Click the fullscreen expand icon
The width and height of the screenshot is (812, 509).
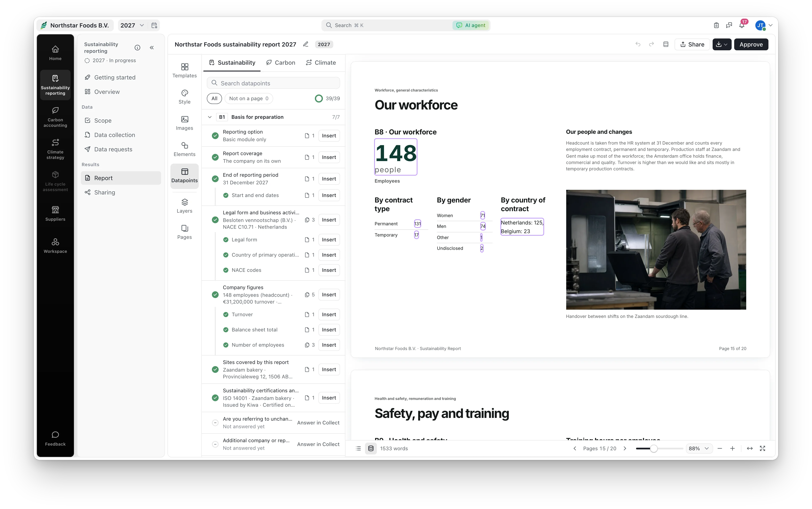763,448
